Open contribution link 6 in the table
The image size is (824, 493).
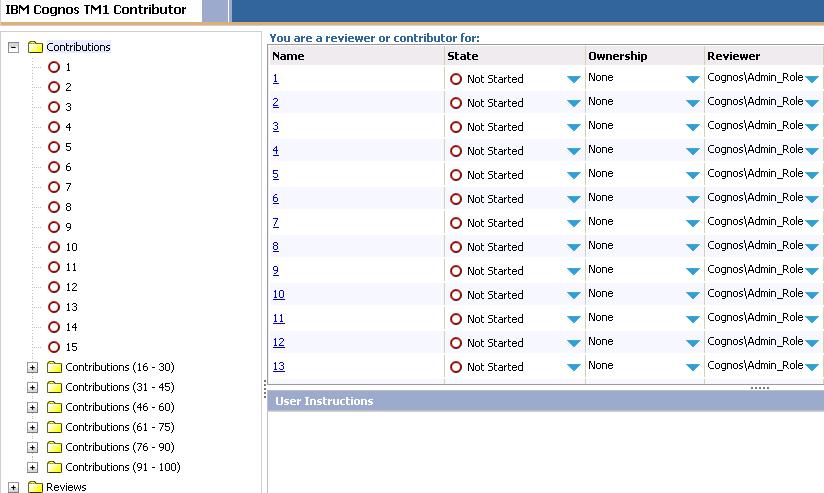275,199
